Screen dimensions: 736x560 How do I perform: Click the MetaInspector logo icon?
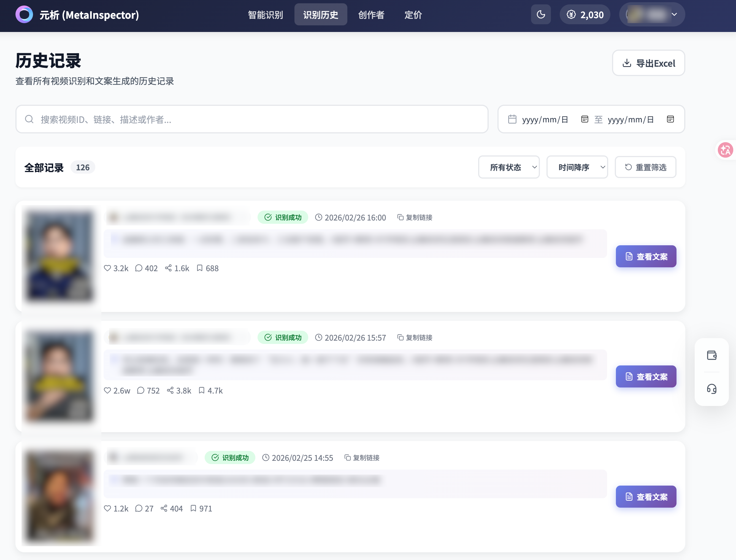[24, 15]
